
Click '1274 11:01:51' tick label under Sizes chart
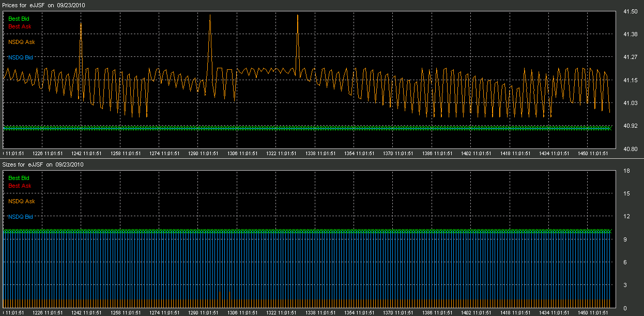pyautogui.click(x=164, y=313)
